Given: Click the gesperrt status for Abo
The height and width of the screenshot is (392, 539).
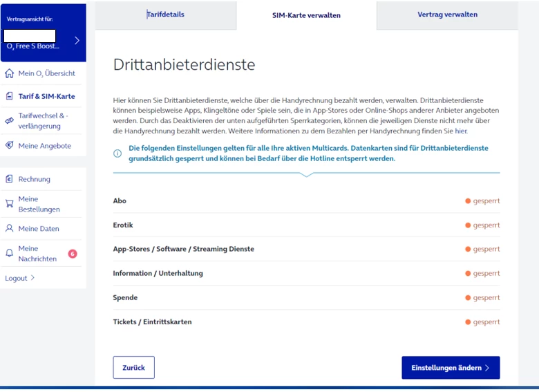Looking at the screenshot, I should (482, 200).
